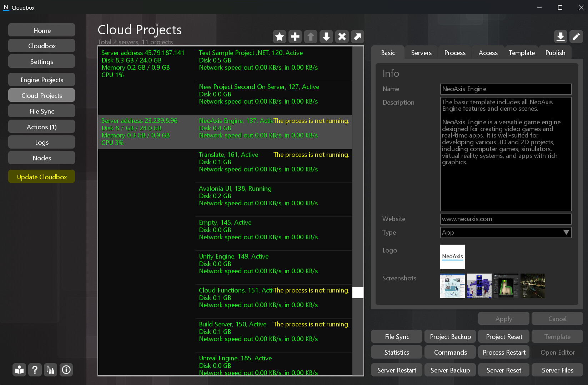Open Nodes page
The width and height of the screenshot is (588, 385).
[x=42, y=158]
